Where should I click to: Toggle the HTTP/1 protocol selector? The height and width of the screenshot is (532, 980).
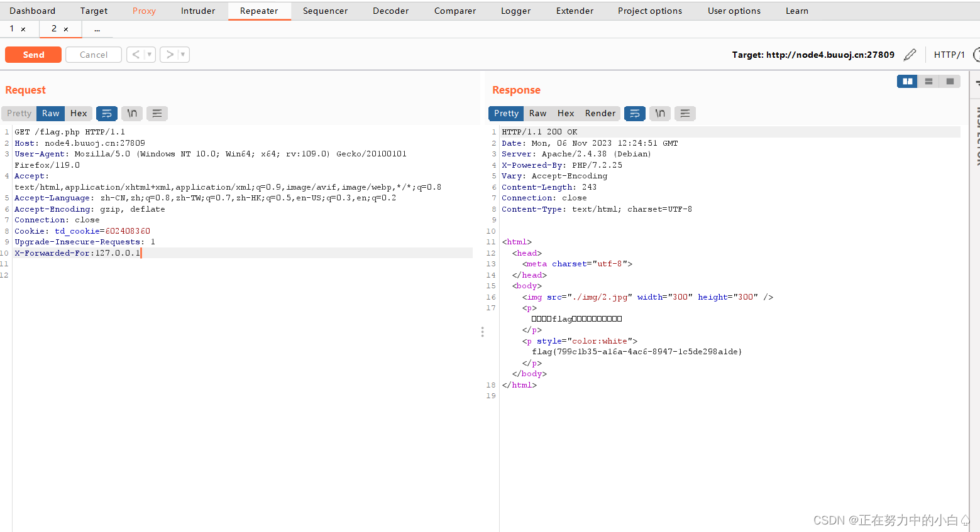[x=949, y=55]
